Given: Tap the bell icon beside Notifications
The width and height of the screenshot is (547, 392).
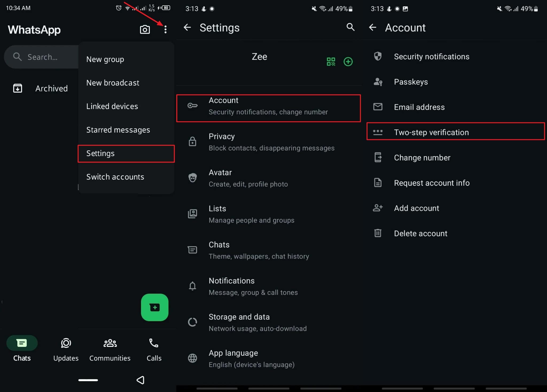Looking at the screenshot, I should (x=192, y=286).
